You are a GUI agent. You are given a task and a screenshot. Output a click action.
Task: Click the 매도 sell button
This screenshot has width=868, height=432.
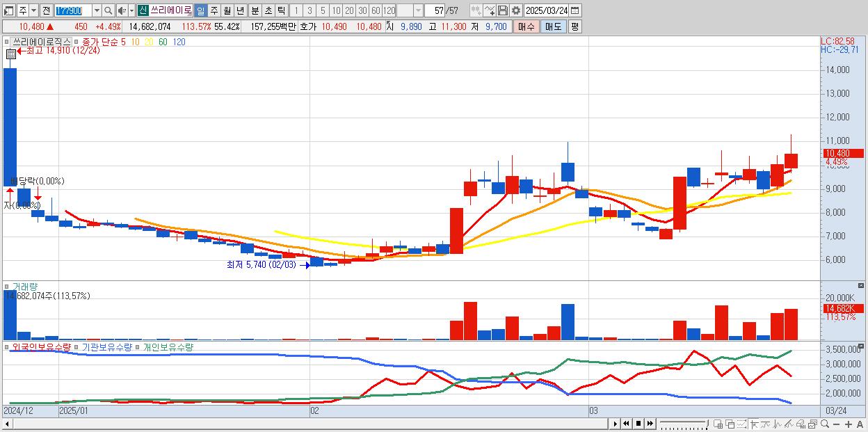click(x=553, y=26)
